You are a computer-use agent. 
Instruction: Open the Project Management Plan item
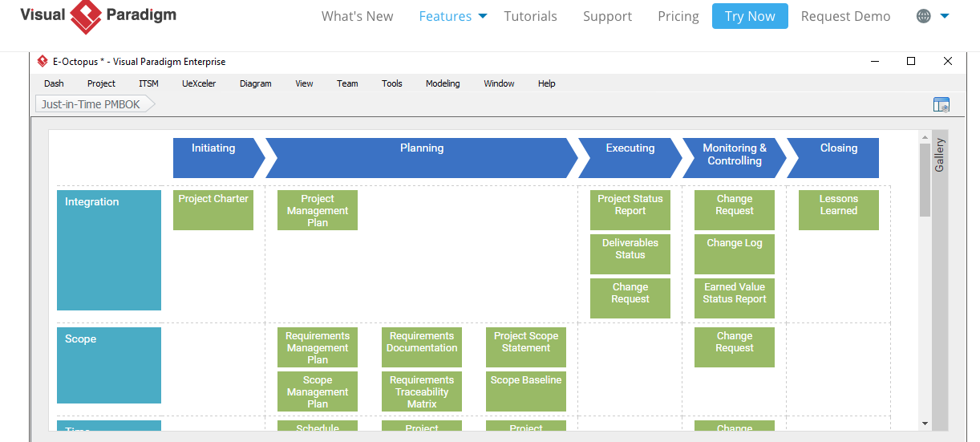click(x=318, y=210)
